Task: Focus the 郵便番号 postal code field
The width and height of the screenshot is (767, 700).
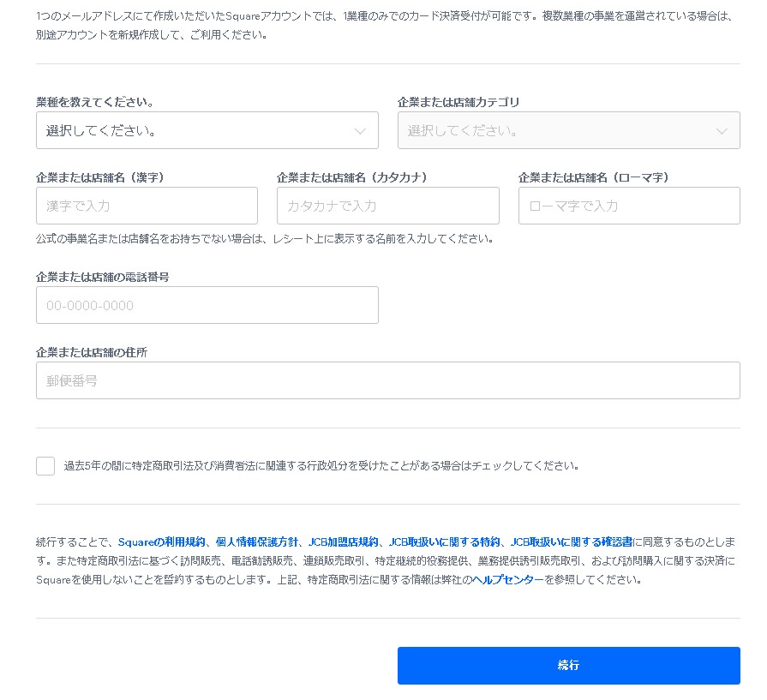Action: click(387, 381)
